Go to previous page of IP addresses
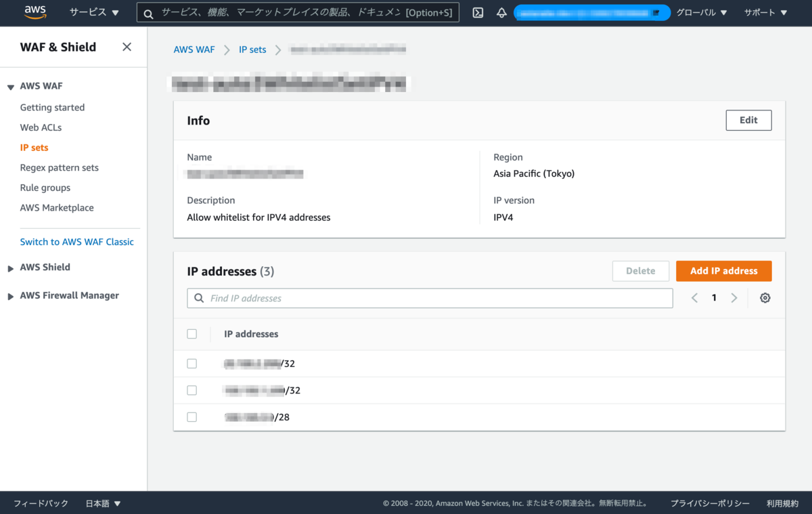The image size is (812, 514). (x=694, y=298)
